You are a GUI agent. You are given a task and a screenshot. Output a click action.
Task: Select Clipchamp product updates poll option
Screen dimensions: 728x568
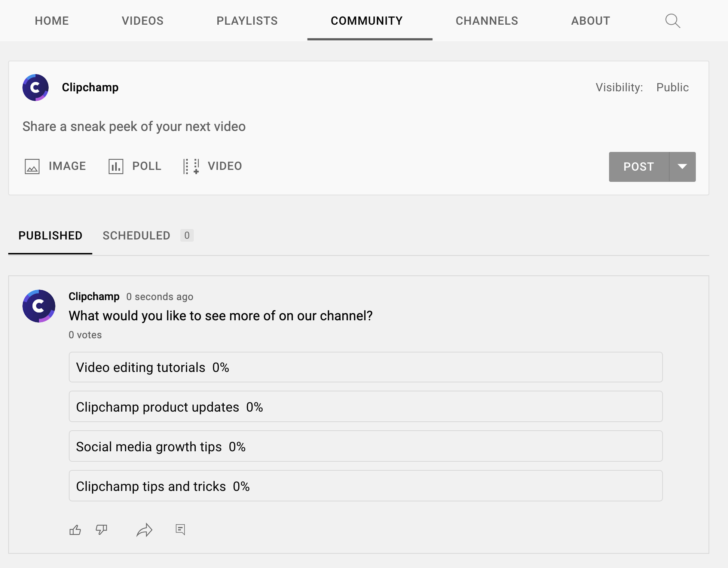point(365,407)
